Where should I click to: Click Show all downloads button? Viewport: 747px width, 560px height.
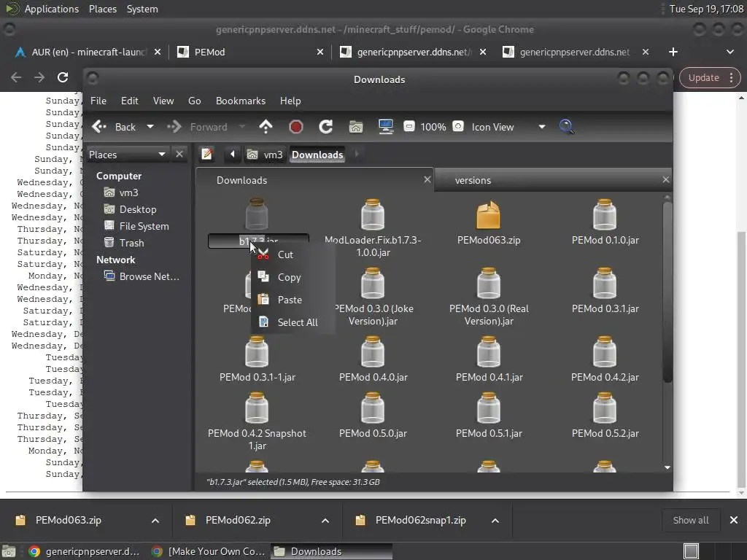coord(691,520)
